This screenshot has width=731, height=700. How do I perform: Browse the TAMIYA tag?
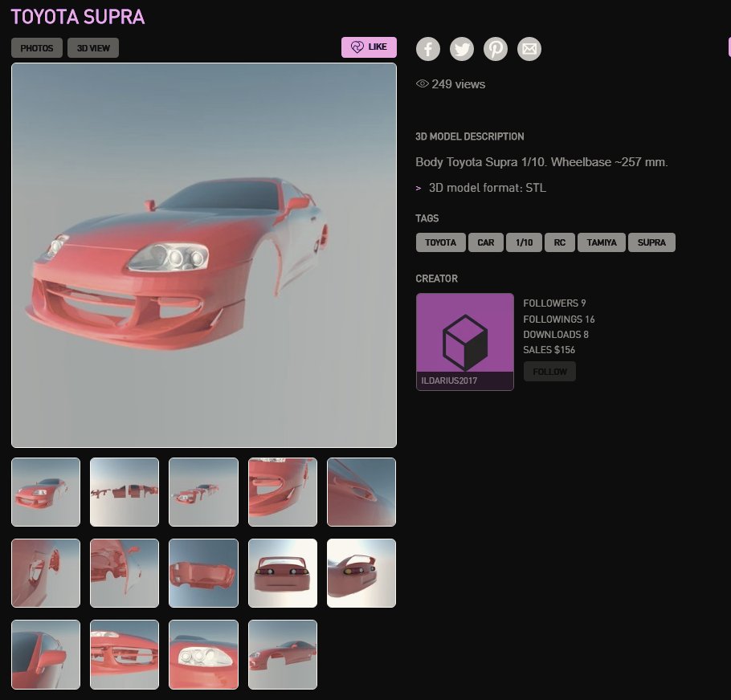(x=602, y=242)
